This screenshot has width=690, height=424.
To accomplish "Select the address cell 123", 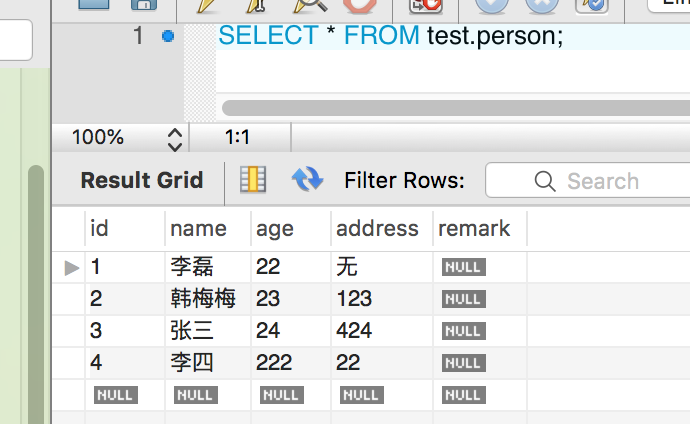I will pyautogui.click(x=382, y=299).
